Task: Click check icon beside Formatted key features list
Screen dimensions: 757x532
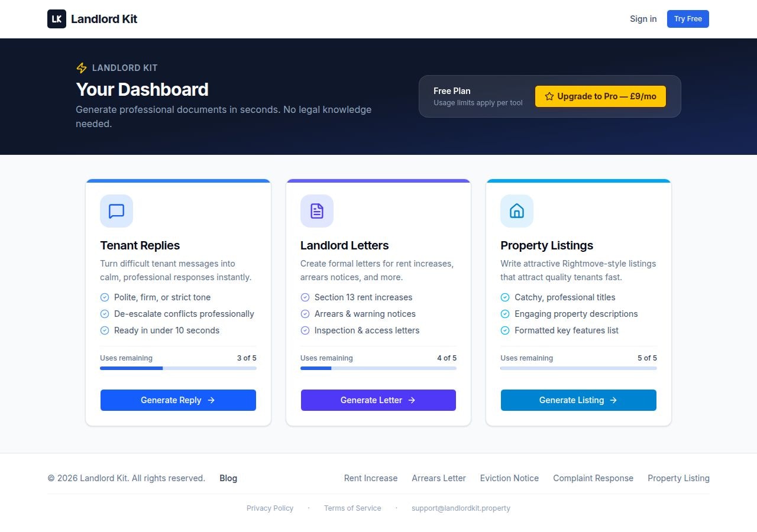Action: (x=505, y=330)
